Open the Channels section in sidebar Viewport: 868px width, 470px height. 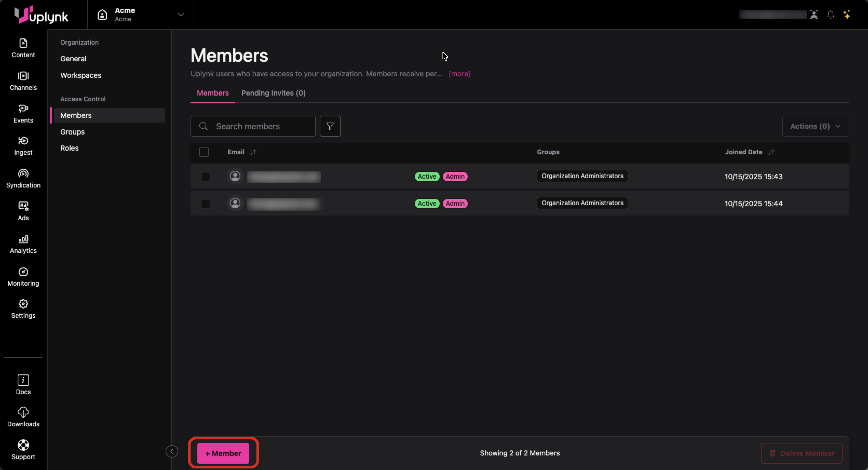[23, 81]
